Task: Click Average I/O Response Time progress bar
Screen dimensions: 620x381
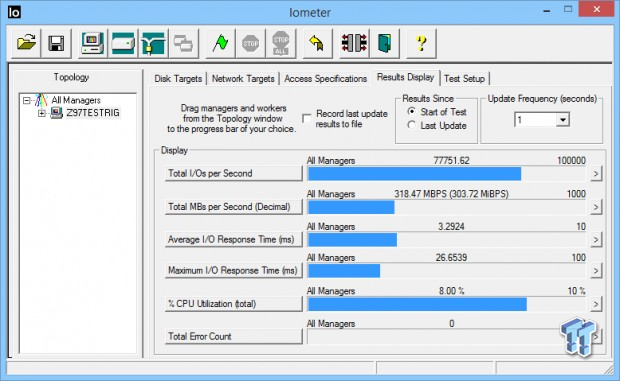Action: point(447,240)
